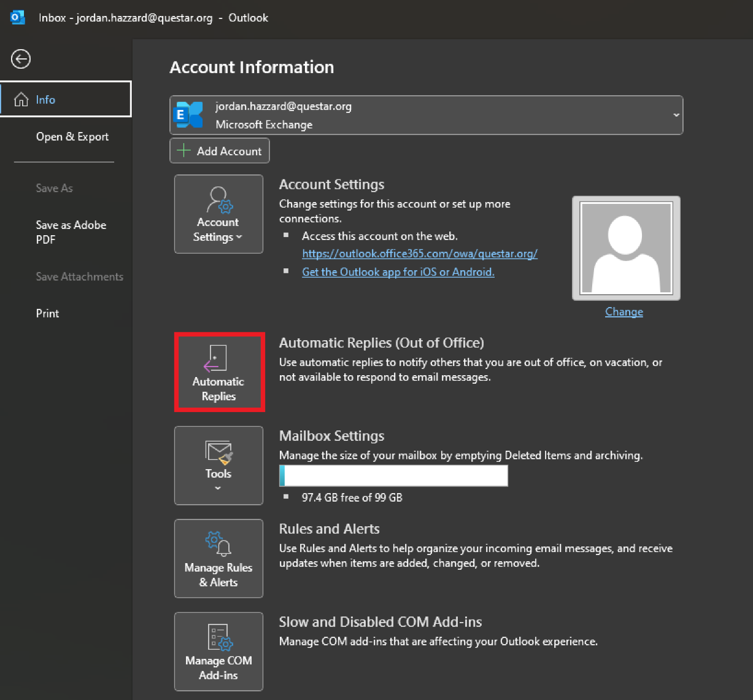This screenshot has height=700, width=753.
Task: Click the 'Slow and Disabled COM Add-ins' heading
Action: [x=380, y=622]
